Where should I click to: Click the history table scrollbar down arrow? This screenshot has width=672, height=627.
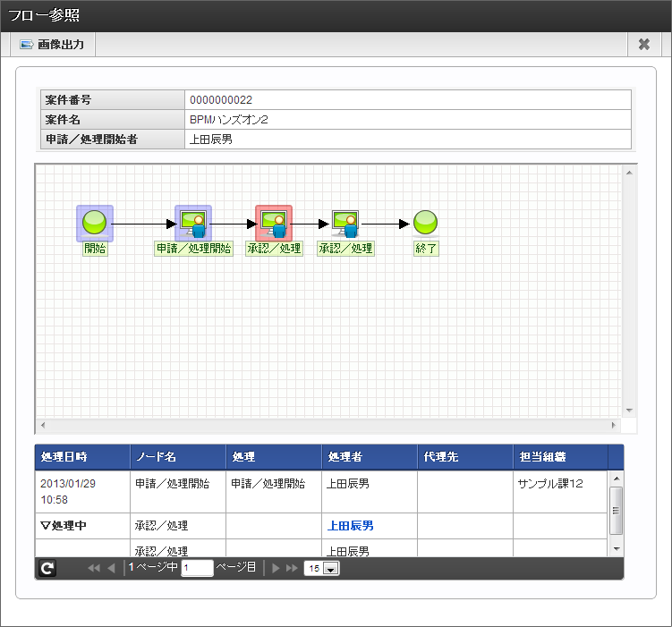pyautogui.click(x=617, y=548)
